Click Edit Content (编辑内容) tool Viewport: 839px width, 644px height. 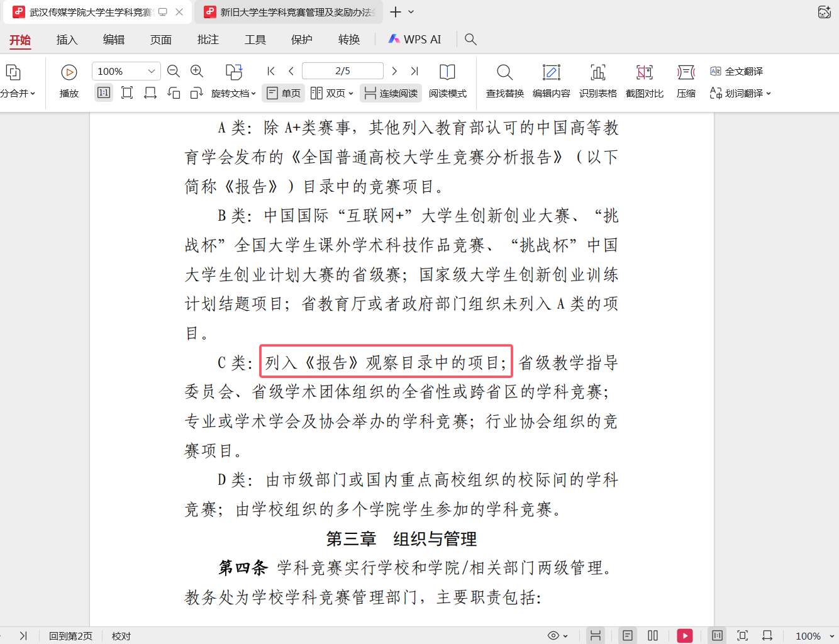pos(552,82)
